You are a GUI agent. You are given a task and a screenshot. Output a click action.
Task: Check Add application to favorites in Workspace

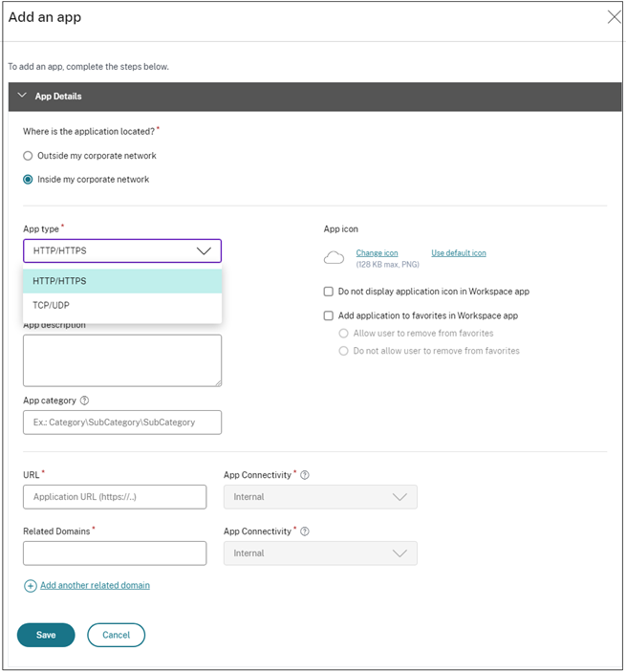pos(329,315)
